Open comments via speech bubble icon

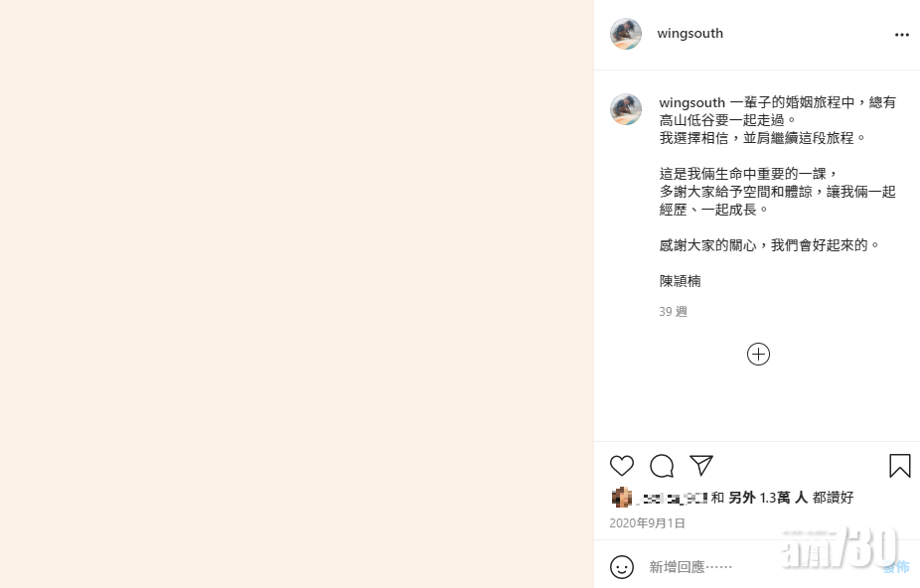pos(662,466)
